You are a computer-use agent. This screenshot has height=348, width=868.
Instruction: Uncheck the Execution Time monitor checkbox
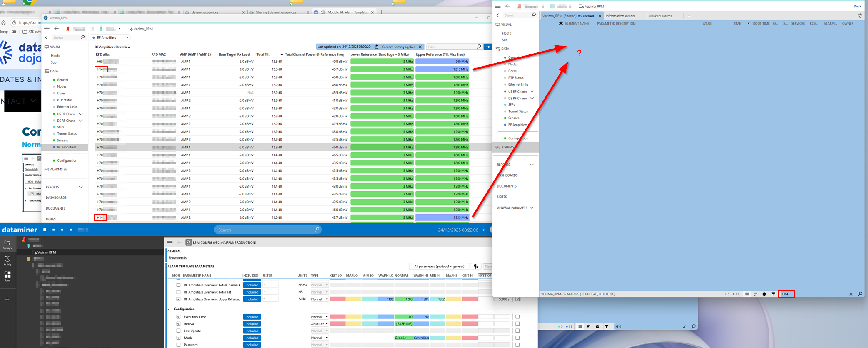(179, 317)
